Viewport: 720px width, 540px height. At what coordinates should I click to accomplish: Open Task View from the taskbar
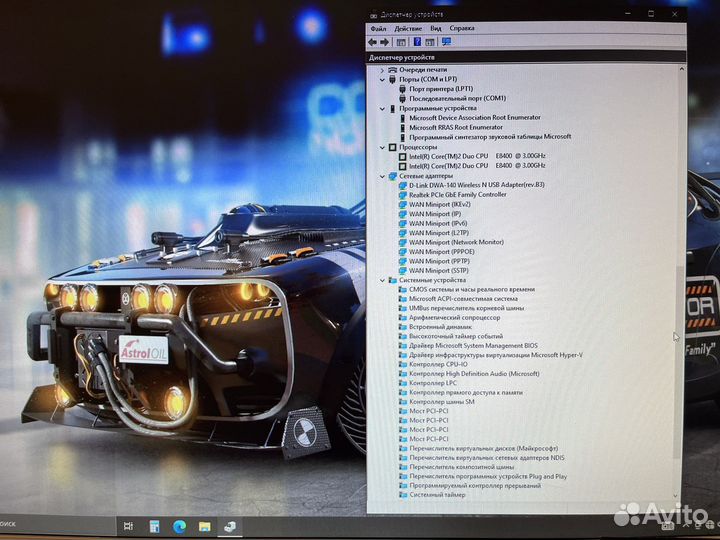(x=128, y=526)
